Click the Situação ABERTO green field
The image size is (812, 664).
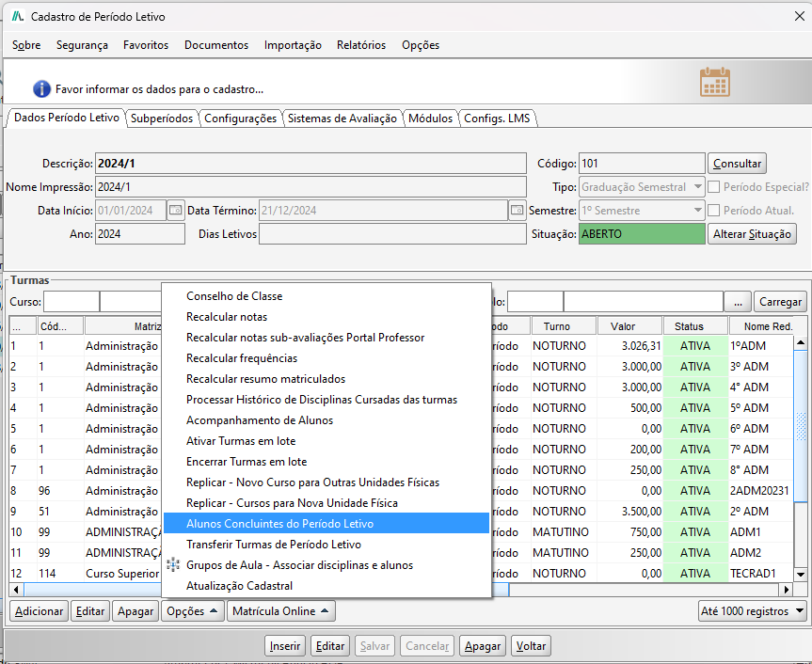pyautogui.click(x=642, y=234)
